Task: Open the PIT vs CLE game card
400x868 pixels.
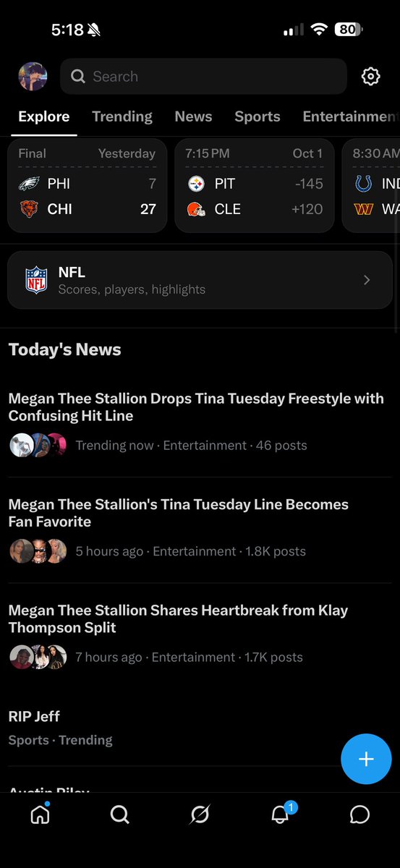Action: click(255, 186)
